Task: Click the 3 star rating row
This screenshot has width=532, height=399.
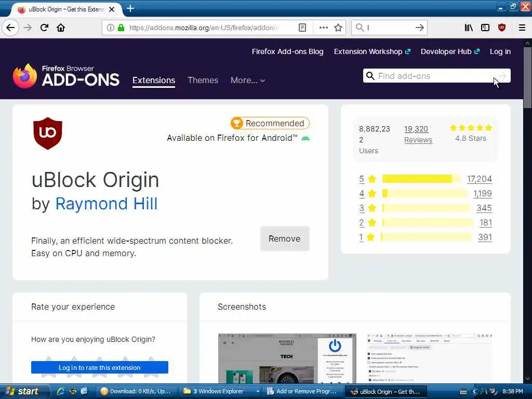Action: 425,208
